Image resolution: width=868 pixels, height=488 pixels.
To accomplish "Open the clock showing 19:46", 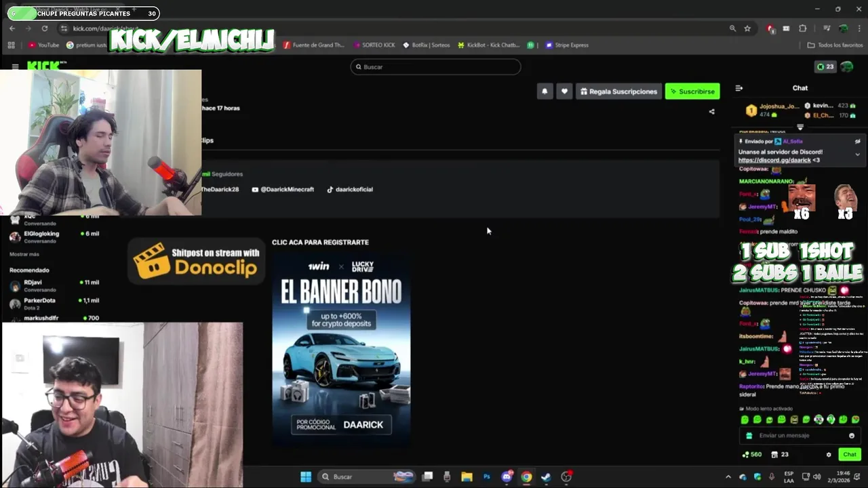I will [837, 476].
